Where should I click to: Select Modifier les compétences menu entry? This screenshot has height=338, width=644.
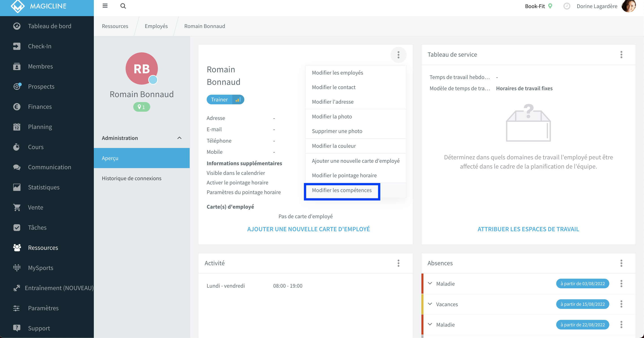coord(342,190)
